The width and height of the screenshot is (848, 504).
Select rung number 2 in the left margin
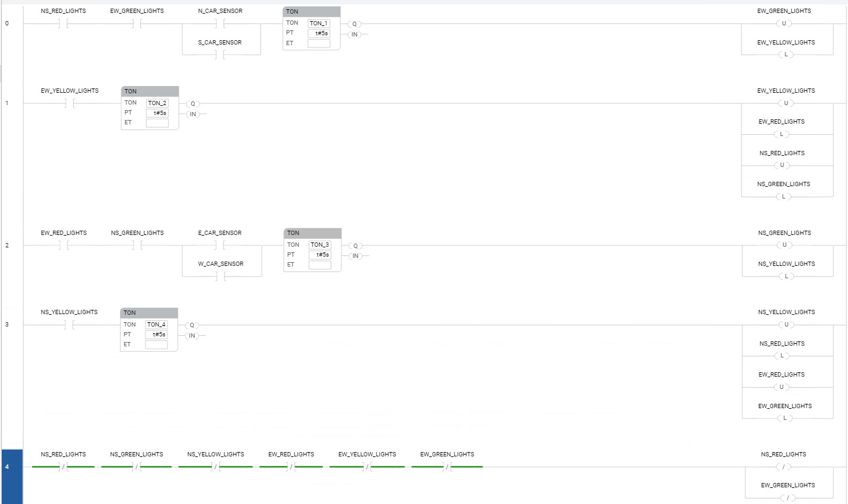click(7, 246)
